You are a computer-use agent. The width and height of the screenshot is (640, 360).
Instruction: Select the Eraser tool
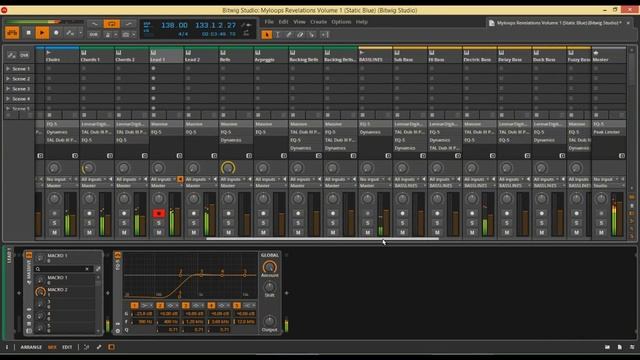(x=300, y=35)
